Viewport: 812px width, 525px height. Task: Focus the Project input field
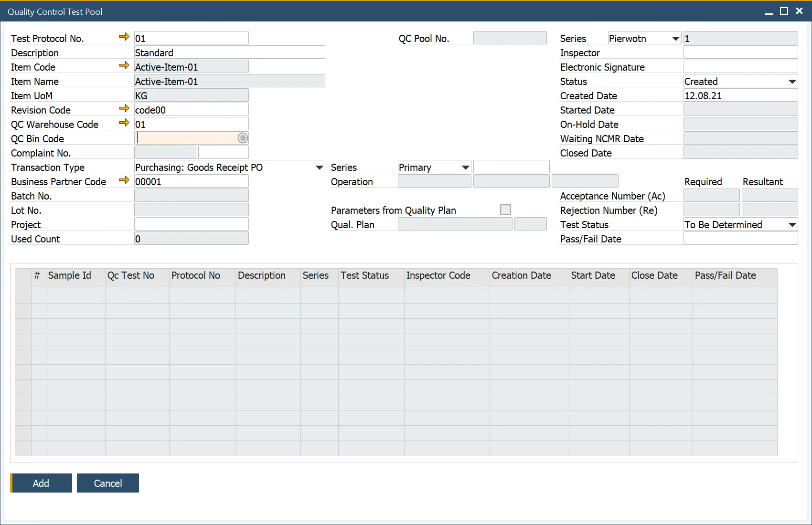[191, 224]
